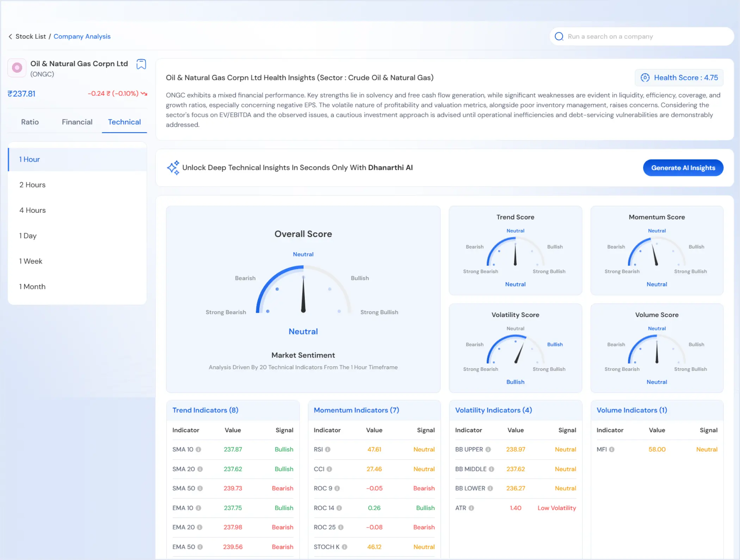Click the Trend Indicators (8) heading
This screenshot has height=560, width=740.
[205, 410]
